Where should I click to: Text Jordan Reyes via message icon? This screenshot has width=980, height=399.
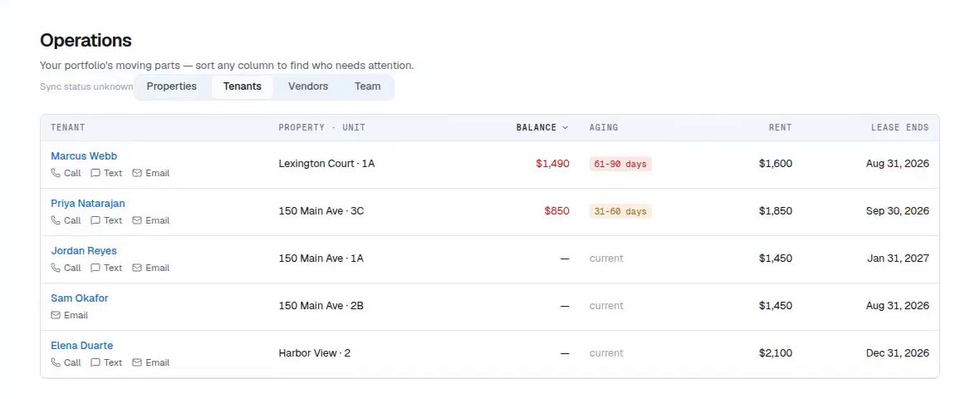106,268
